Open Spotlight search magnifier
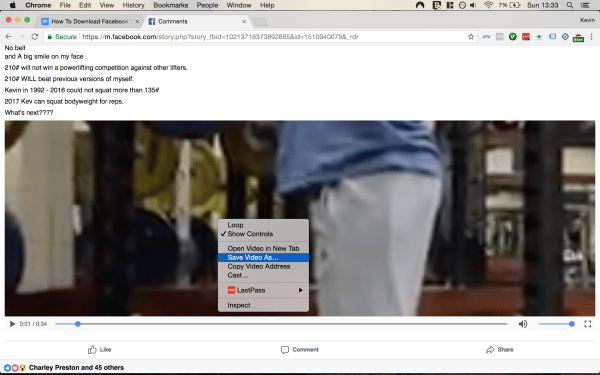The image size is (600, 375). (570, 5)
